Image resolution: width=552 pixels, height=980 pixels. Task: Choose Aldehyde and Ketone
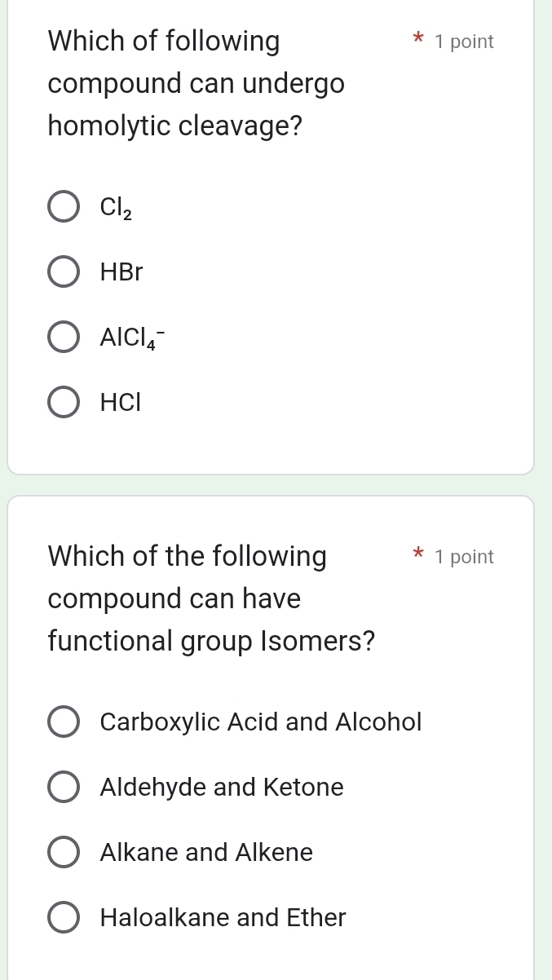click(64, 787)
